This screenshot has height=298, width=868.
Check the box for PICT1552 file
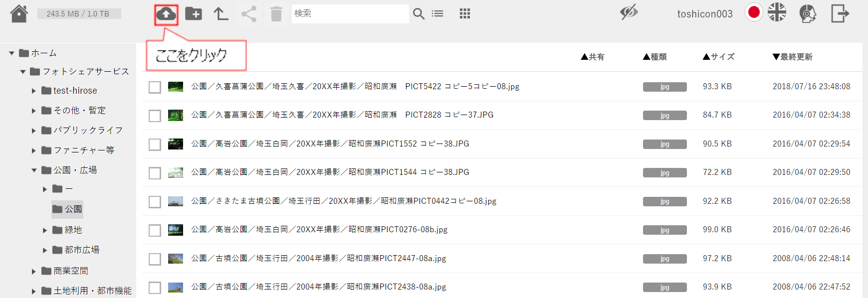point(155,145)
